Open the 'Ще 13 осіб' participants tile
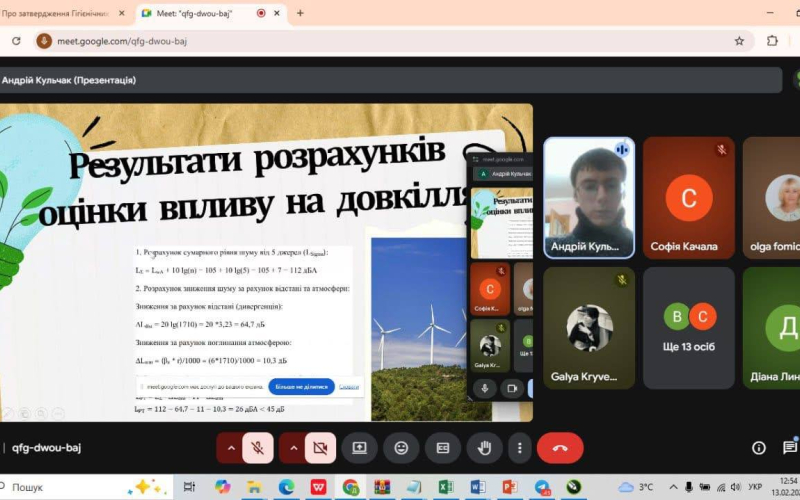Viewport: 800px width, 500px height. tap(689, 328)
